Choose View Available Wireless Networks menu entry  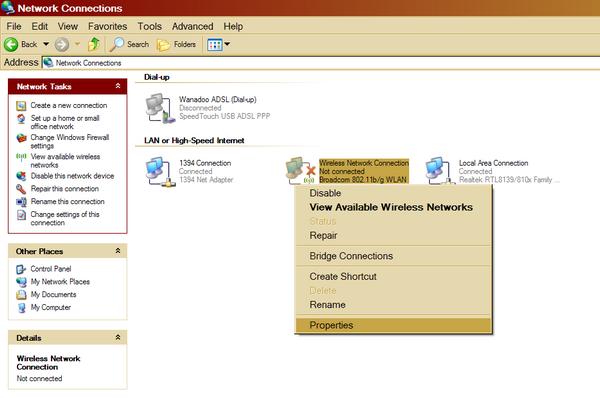point(393,207)
